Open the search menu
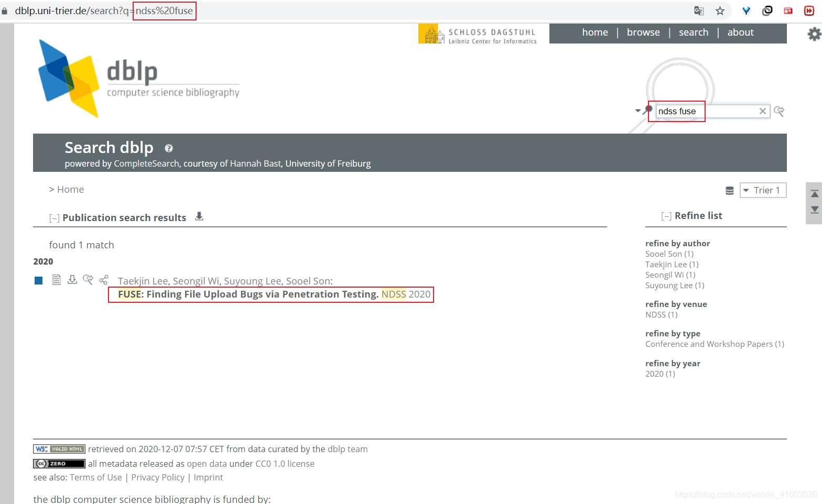Screen dimensions: 822x504 694,32
